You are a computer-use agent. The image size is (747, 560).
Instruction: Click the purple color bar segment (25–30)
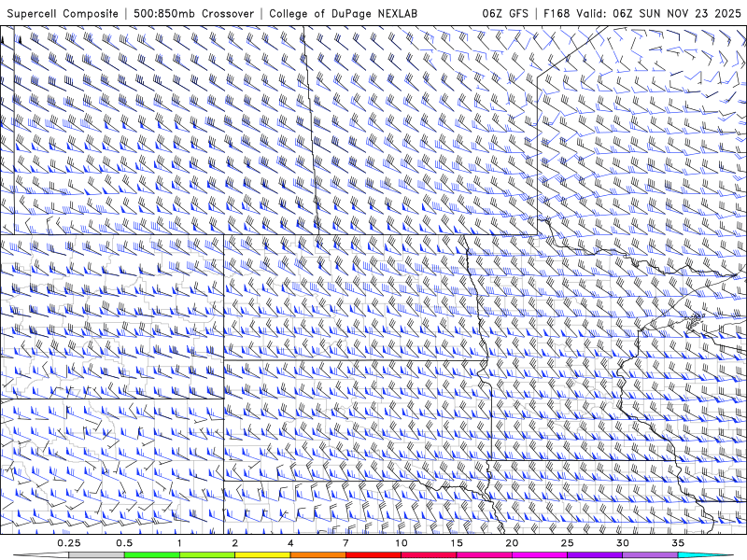tap(595, 555)
